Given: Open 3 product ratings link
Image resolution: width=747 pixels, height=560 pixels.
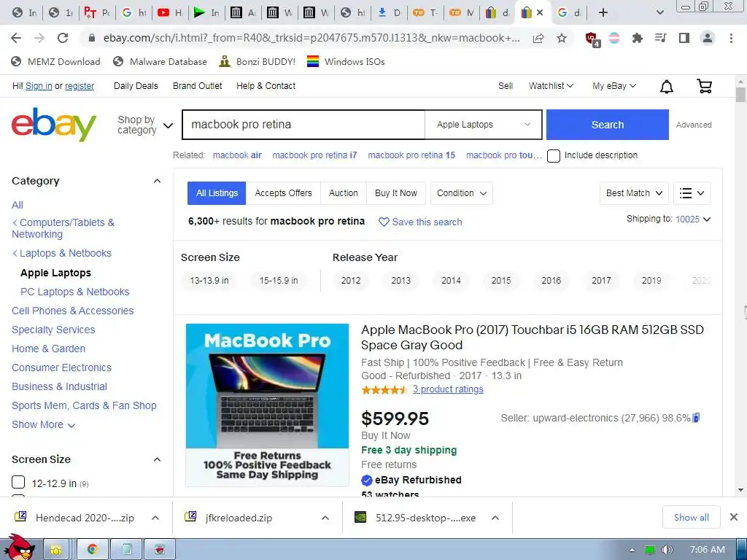Looking at the screenshot, I should pos(448,389).
